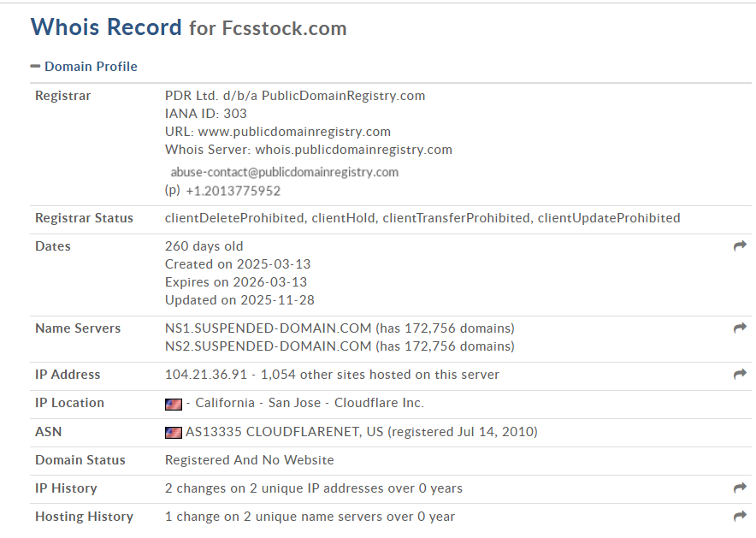This screenshot has width=756, height=538.
Task: Click the minus icon before Domain Profile
Action: pos(35,67)
